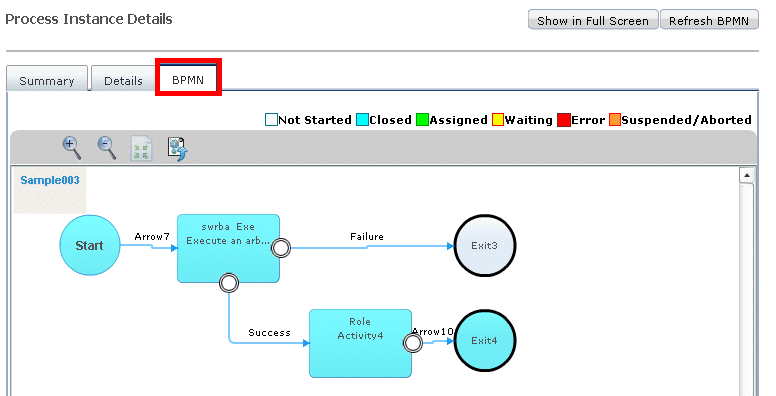
Task: Click the Arrow7 label
Action: tap(151, 237)
